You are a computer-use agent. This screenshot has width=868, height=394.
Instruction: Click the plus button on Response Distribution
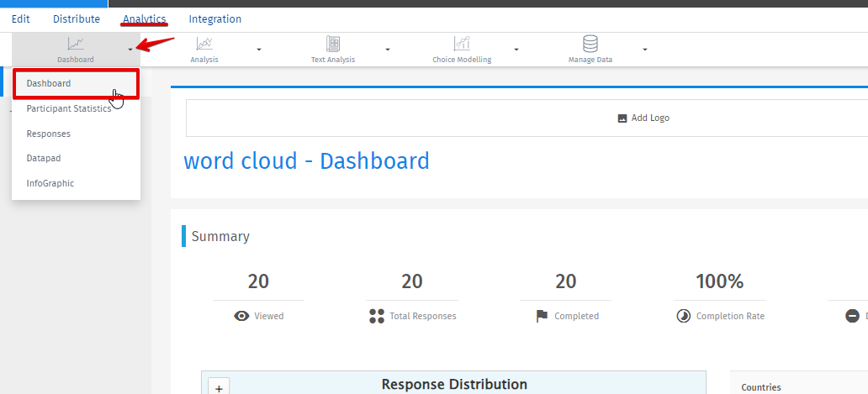point(219,388)
